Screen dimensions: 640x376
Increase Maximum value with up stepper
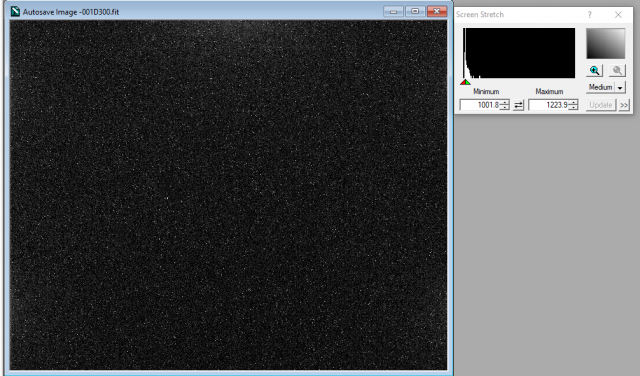click(x=573, y=102)
